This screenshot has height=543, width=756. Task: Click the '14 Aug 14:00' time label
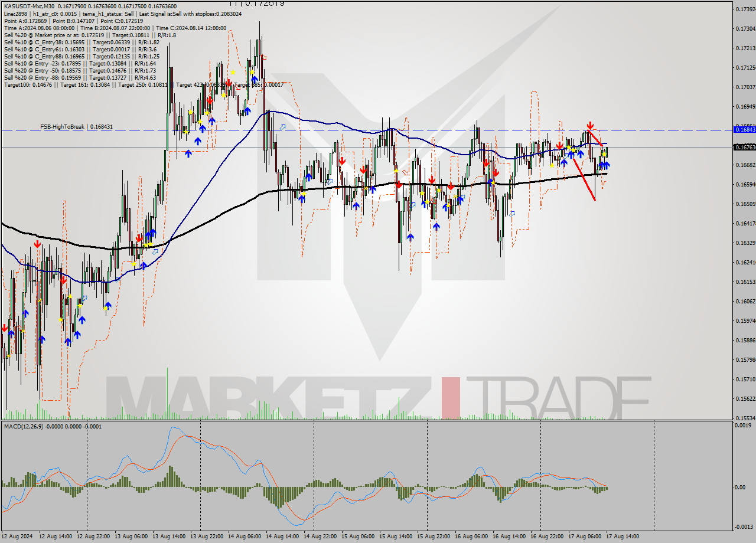(x=282, y=537)
